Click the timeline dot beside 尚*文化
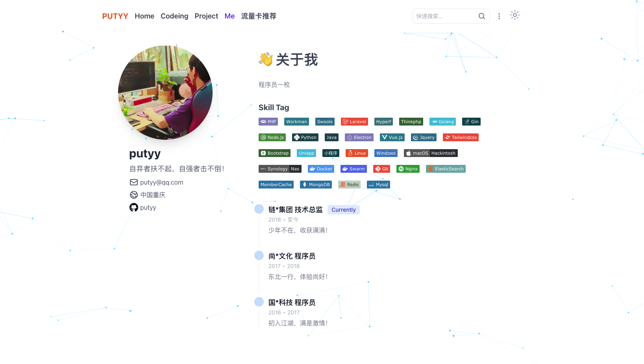644x364 pixels. click(259, 255)
